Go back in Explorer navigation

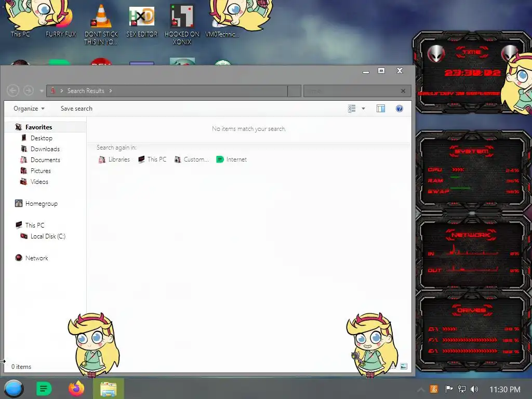coord(13,90)
